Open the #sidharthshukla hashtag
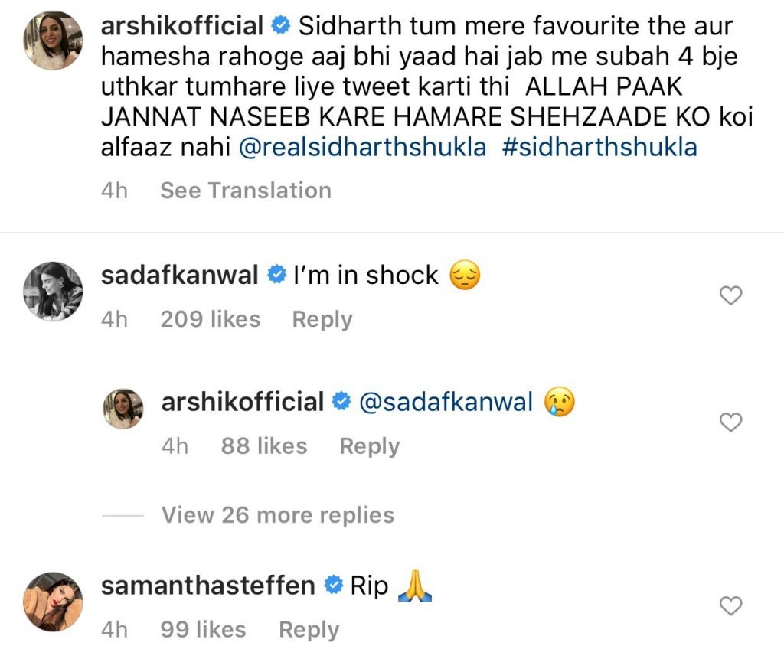This screenshot has height=672, width=784. pyautogui.click(x=599, y=148)
